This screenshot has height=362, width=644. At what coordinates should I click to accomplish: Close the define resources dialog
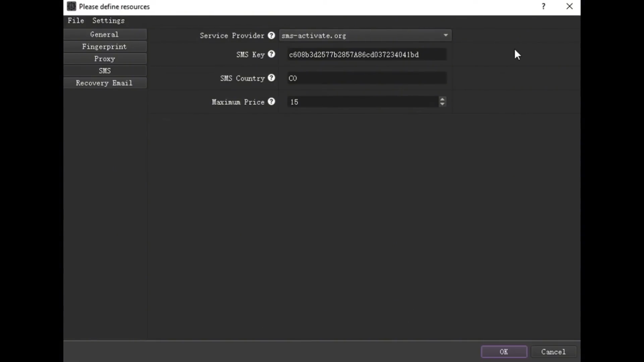coord(570,6)
